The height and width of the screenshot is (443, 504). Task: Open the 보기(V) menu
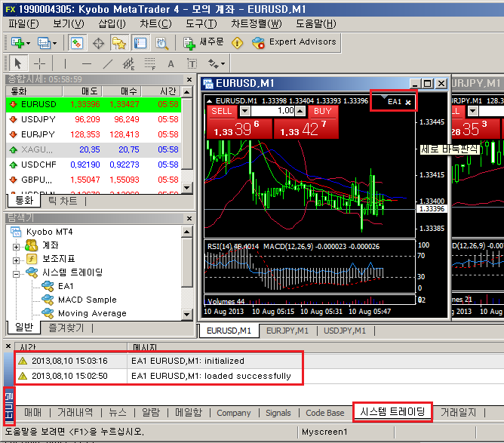(x=69, y=23)
